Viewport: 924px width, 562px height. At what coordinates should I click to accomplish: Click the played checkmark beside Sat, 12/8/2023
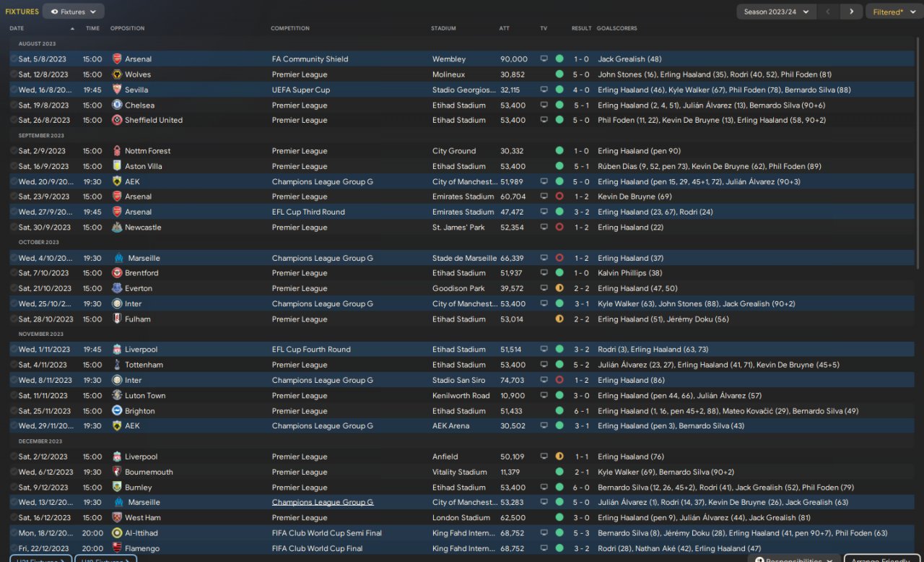tap(14, 74)
